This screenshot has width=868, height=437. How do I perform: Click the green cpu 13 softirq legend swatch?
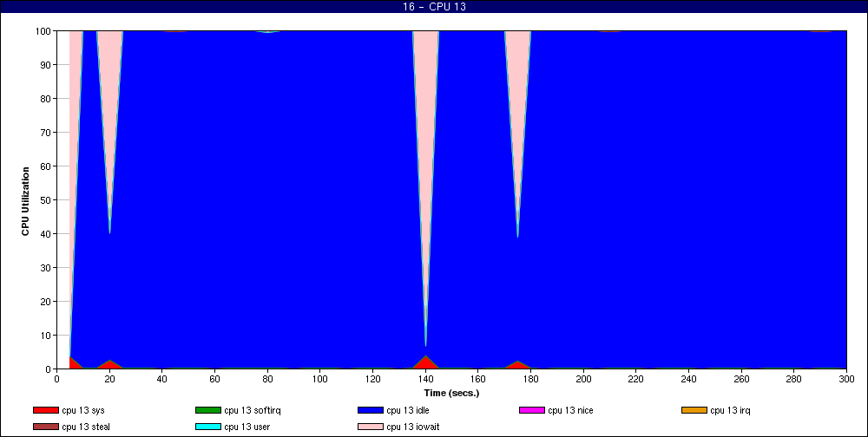(x=208, y=410)
